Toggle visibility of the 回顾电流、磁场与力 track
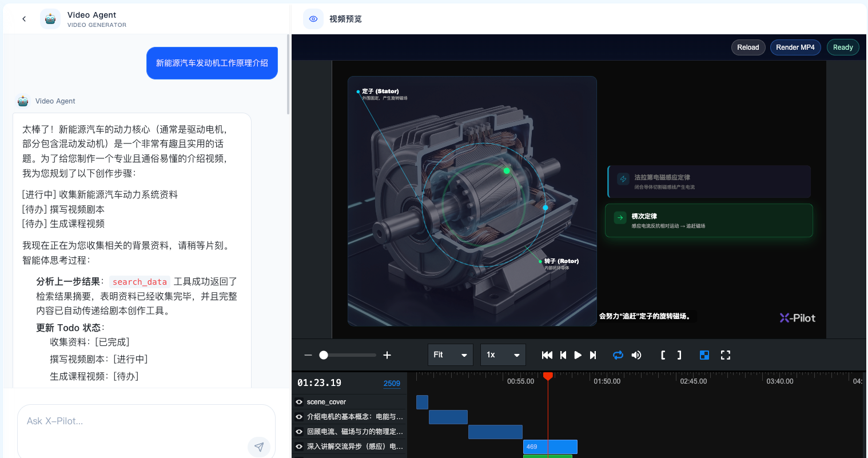This screenshot has height=458, width=868. (x=299, y=432)
